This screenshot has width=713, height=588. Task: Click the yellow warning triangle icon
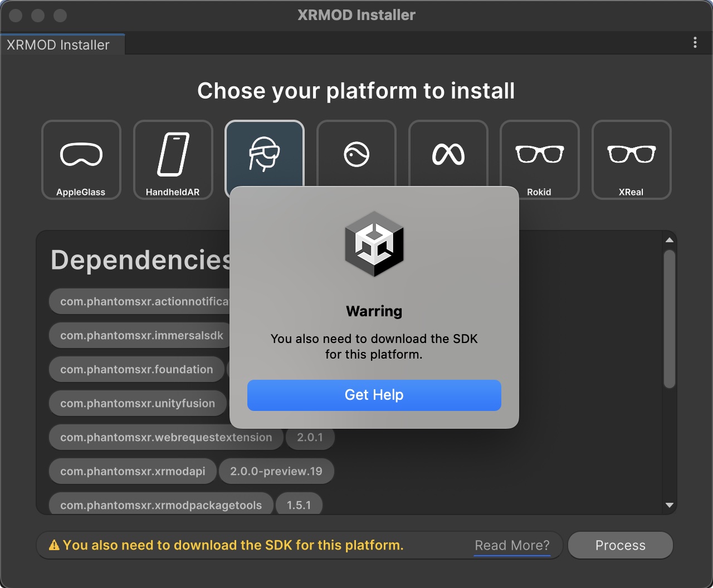pos(54,546)
